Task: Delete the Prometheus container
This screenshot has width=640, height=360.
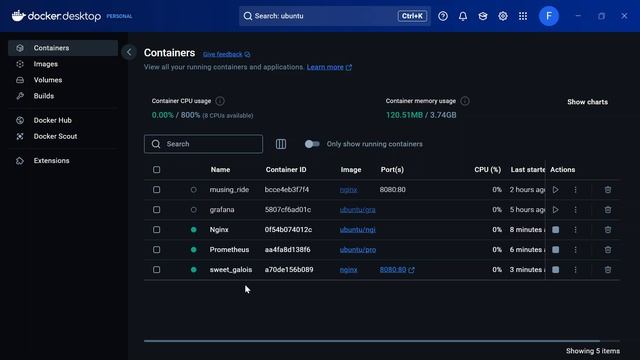Action: click(x=608, y=250)
